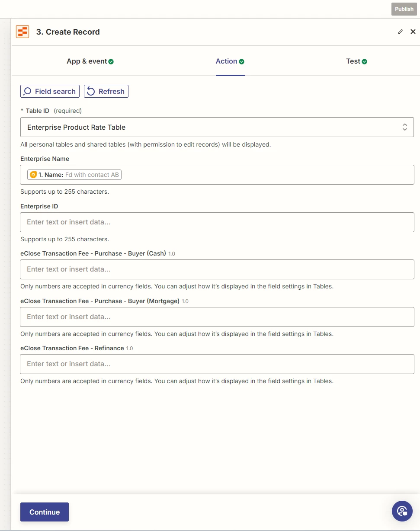Click the 'Enterprise ID' label
420x531 pixels.
(39, 206)
